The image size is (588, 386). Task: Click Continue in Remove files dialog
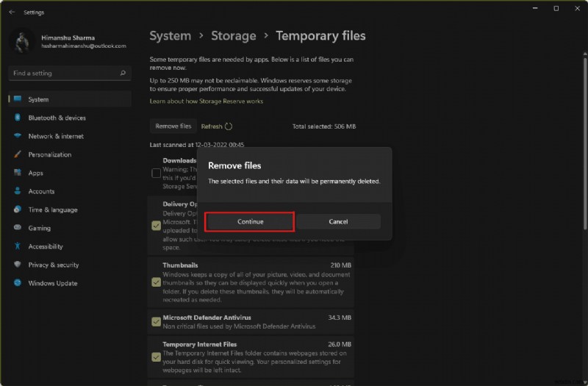250,222
